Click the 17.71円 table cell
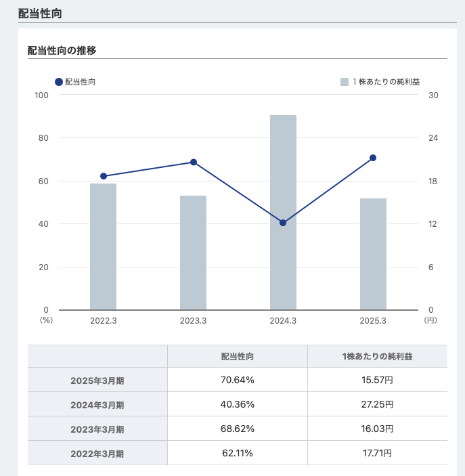Viewport: 465px width, 476px height. [x=377, y=453]
